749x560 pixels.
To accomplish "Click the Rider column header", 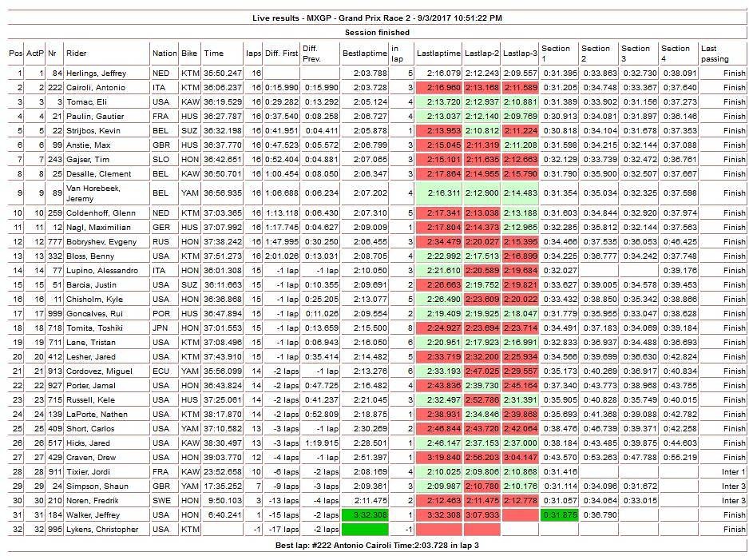I will tap(77, 54).
